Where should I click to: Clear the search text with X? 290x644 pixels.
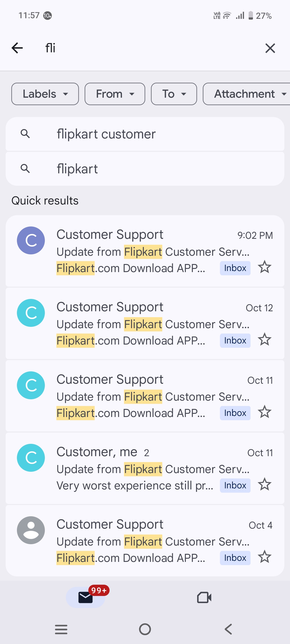(x=270, y=48)
